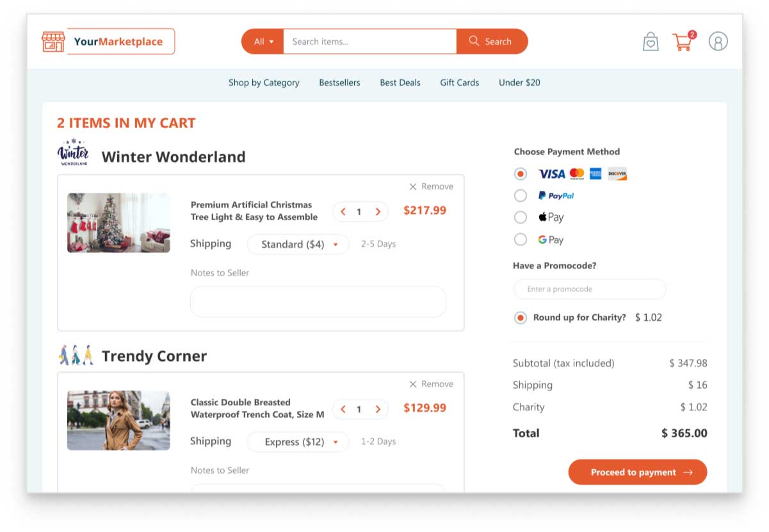Toggle Round up for Charity option

click(521, 318)
